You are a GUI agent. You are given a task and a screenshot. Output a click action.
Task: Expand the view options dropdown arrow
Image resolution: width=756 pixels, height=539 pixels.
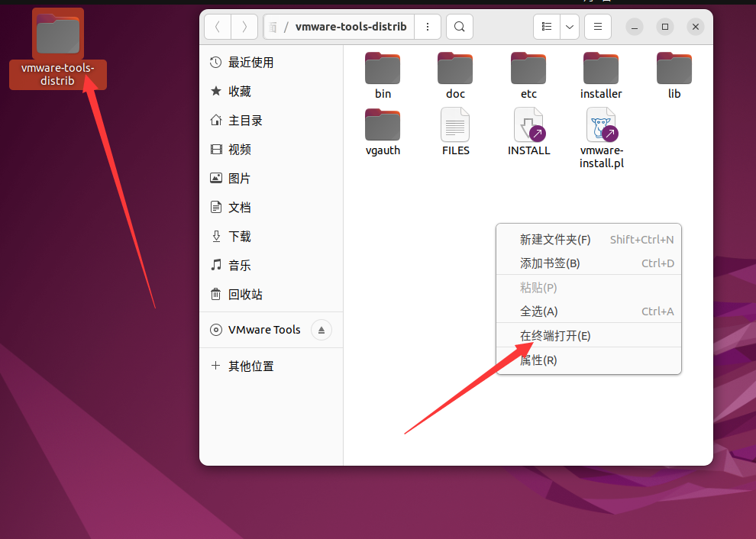pos(570,27)
